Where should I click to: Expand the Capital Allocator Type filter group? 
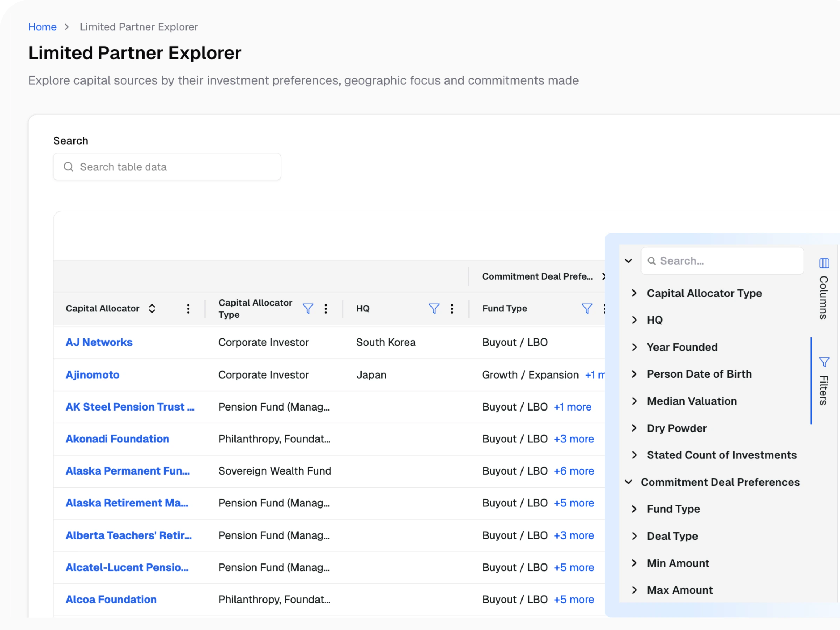(634, 293)
